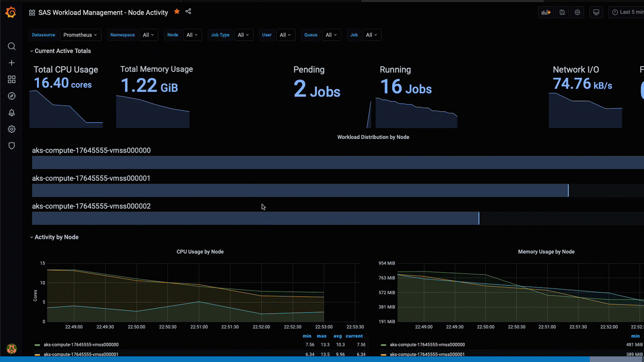The image size is (644, 362).
Task: Sort CPU legend by current column
Action: (x=354, y=336)
